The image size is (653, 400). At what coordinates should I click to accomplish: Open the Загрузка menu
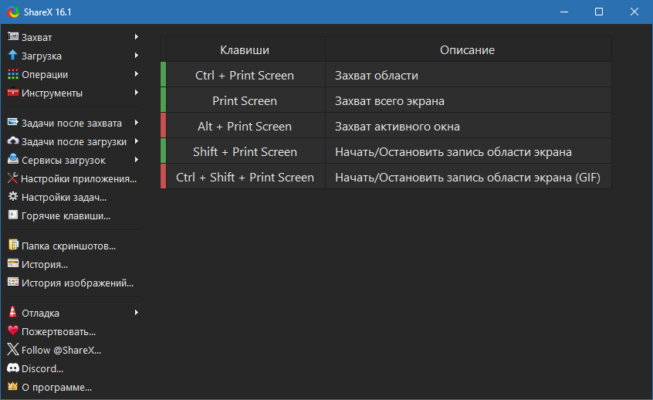[x=73, y=55]
